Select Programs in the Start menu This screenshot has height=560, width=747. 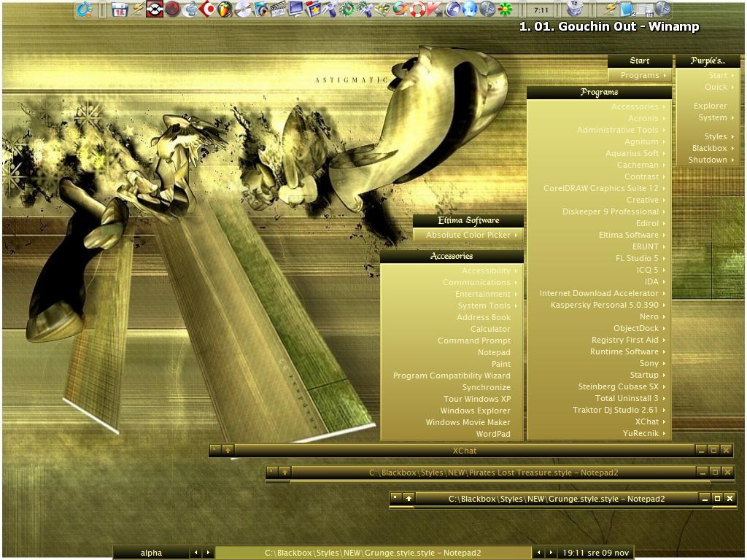coord(640,75)
